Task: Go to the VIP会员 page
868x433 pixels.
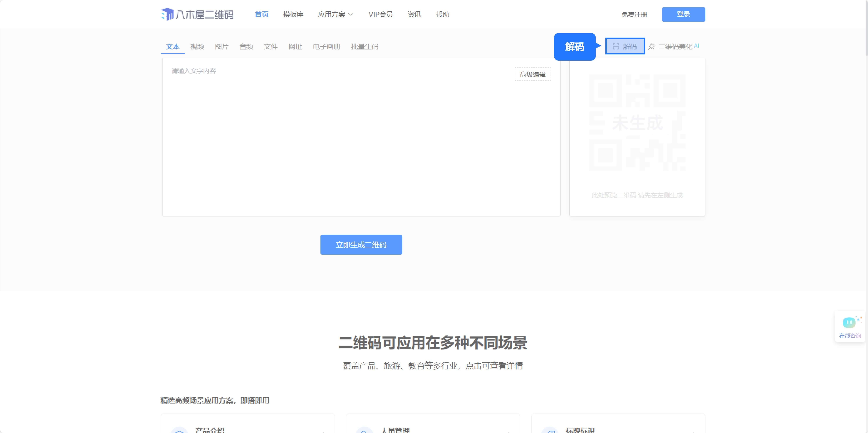Action: click(x=380, y=15)
